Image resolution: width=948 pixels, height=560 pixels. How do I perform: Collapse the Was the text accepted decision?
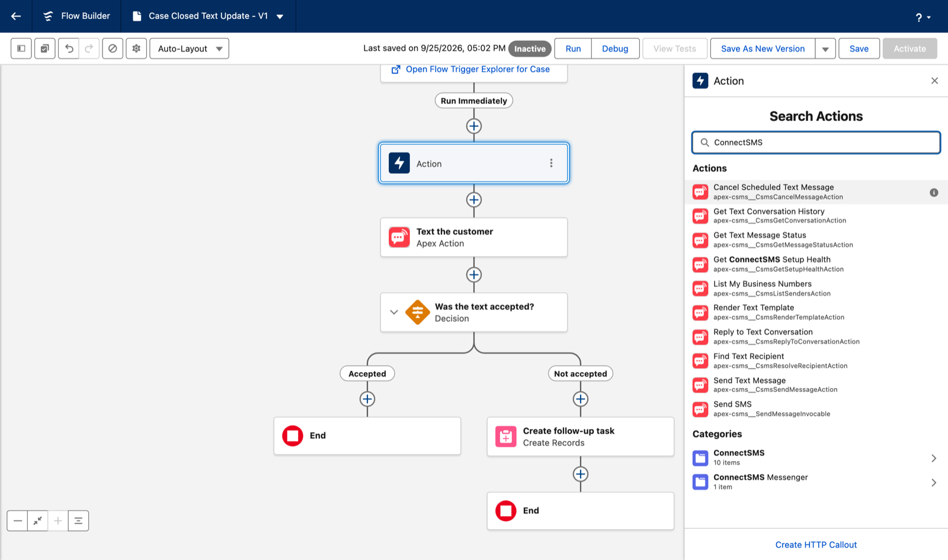(x=394, y=312)
